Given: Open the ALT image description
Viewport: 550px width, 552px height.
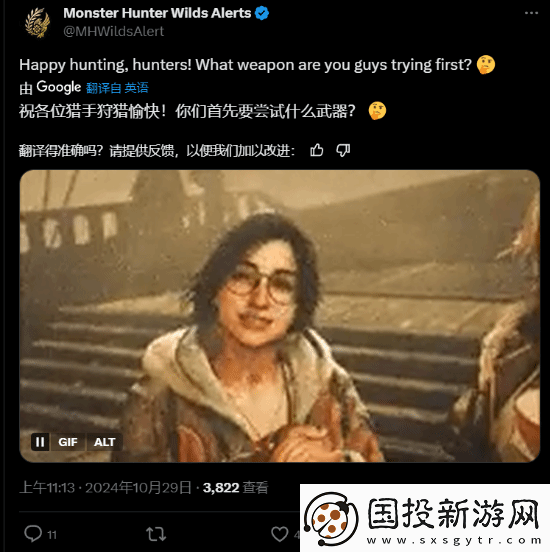Looking at the screenshot, I should pyautogui.click(x=104, y=442).
